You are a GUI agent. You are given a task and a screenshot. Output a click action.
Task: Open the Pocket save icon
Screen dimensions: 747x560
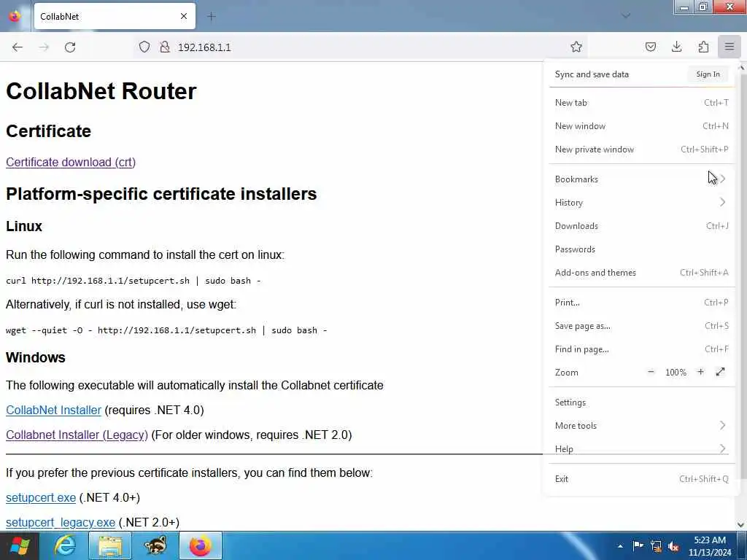650,47
